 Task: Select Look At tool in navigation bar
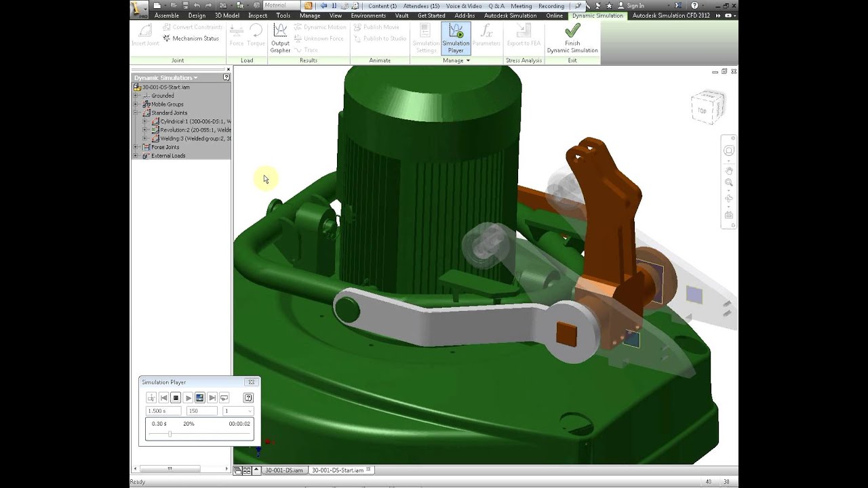point(729,215)
